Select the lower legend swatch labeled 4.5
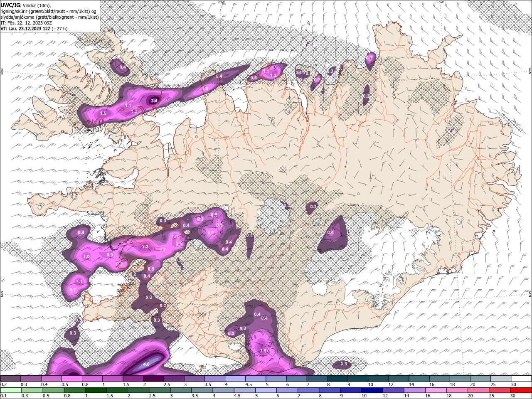532x399 pixels. point(244,390)
